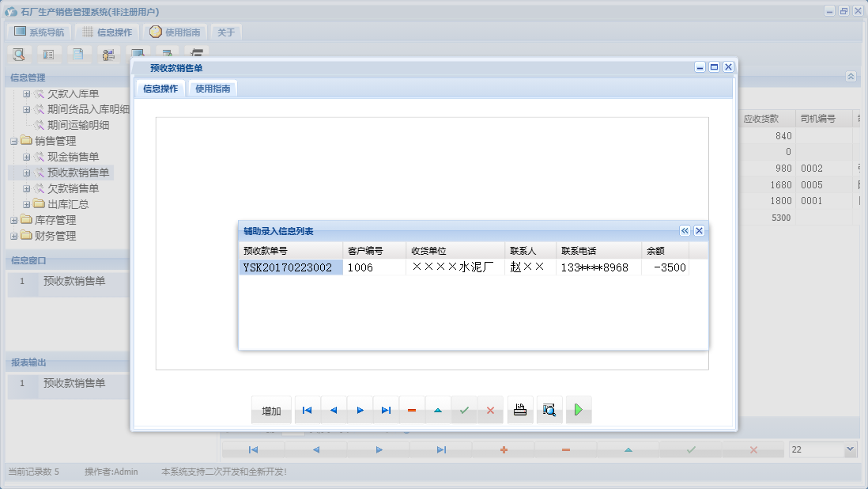Click the search magnifier icon in the main toolbar
This screenshot has width=868, height=489.
pyautogui.click(x=19, y=55)
